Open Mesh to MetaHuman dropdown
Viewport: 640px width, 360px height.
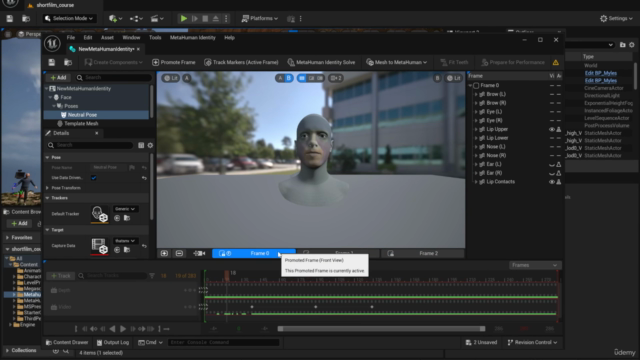point(397,62)
